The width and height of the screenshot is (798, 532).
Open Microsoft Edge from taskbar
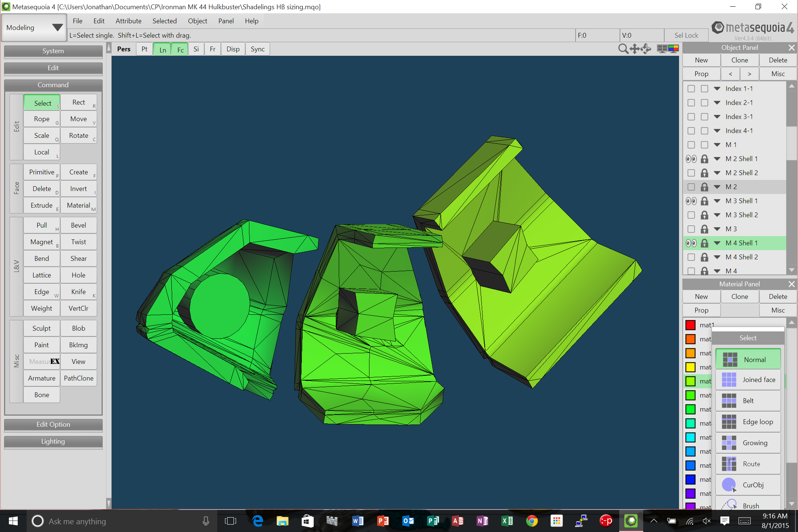[x=258, y=521]
